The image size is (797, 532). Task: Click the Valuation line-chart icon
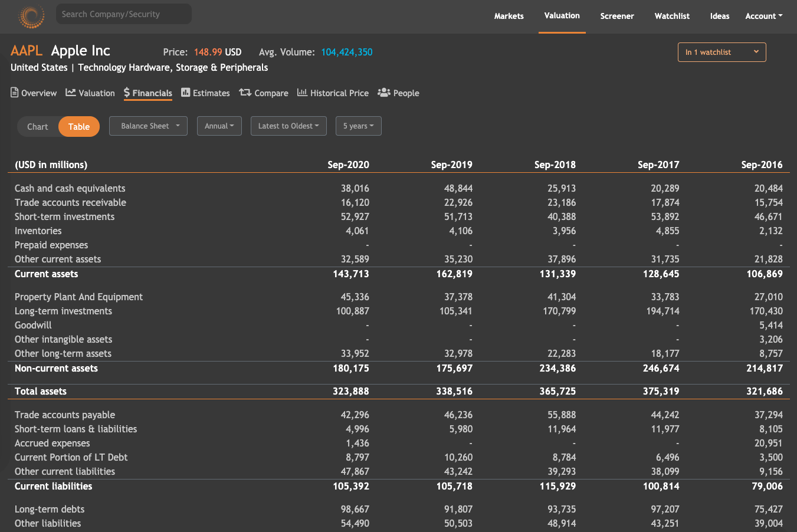coord(71,92)
